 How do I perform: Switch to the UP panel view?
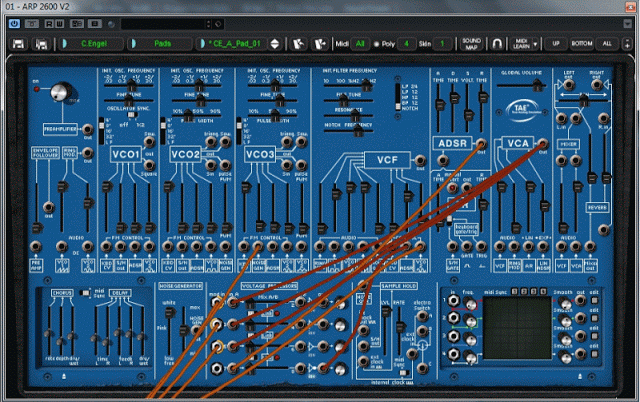tap(556, 44)
